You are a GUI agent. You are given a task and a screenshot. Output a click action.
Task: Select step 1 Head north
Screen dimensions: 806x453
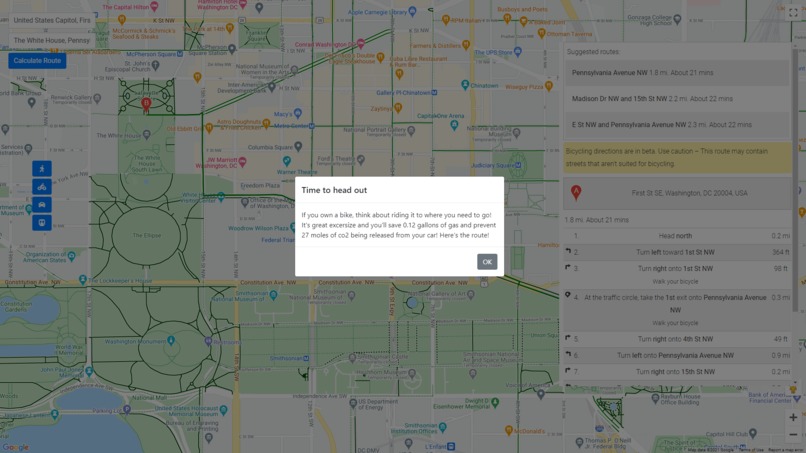point(677,236)
